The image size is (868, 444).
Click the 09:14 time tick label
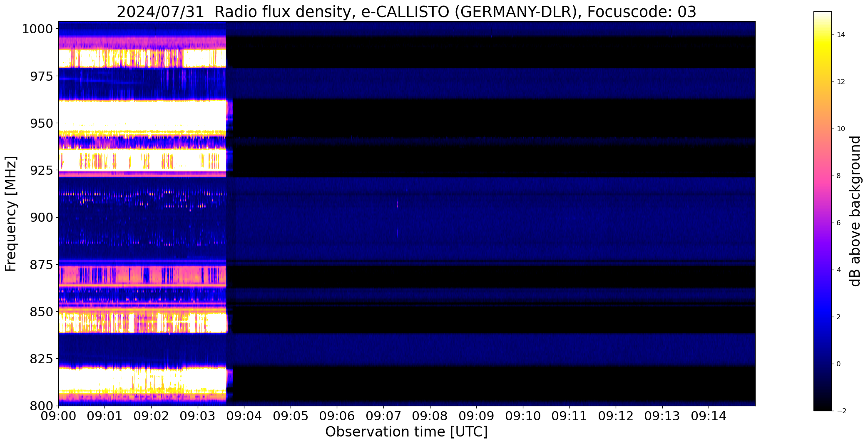709,416
